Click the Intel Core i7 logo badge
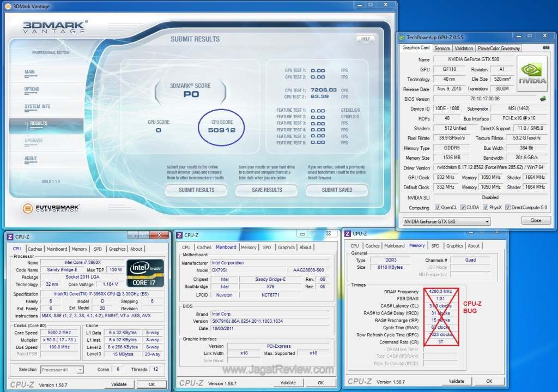This screenshot has height=392, width=558. (145, 273)
